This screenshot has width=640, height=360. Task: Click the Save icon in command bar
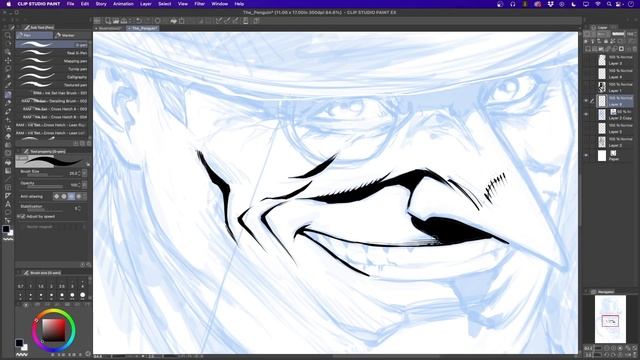pyautogui.click(x=124, y=21)
